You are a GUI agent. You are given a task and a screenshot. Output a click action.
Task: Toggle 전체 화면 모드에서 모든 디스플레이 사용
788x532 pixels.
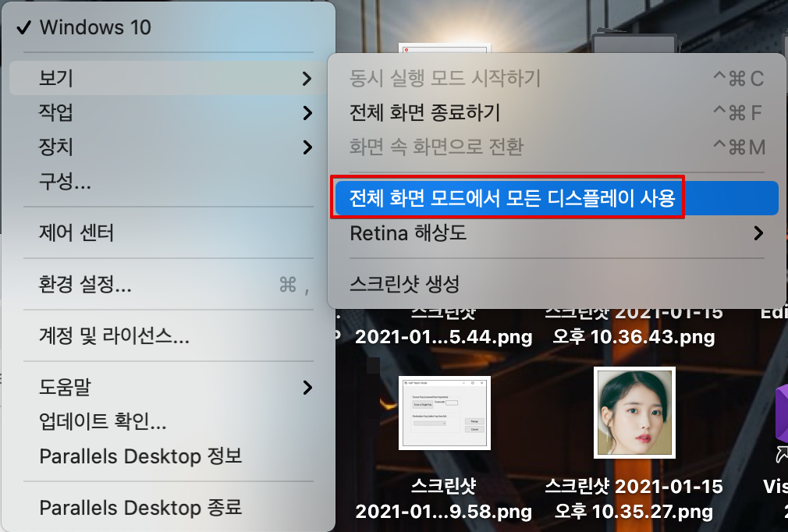(557, 198)
